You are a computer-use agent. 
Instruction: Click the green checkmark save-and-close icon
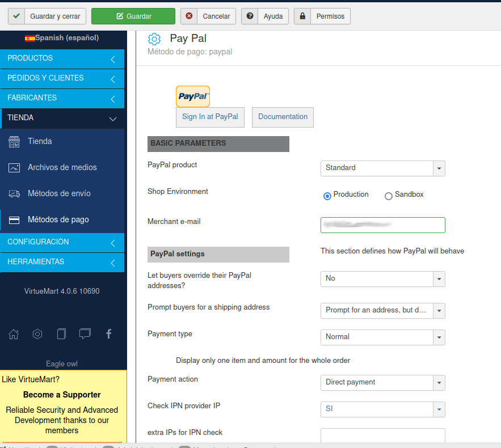pos(16,16)
